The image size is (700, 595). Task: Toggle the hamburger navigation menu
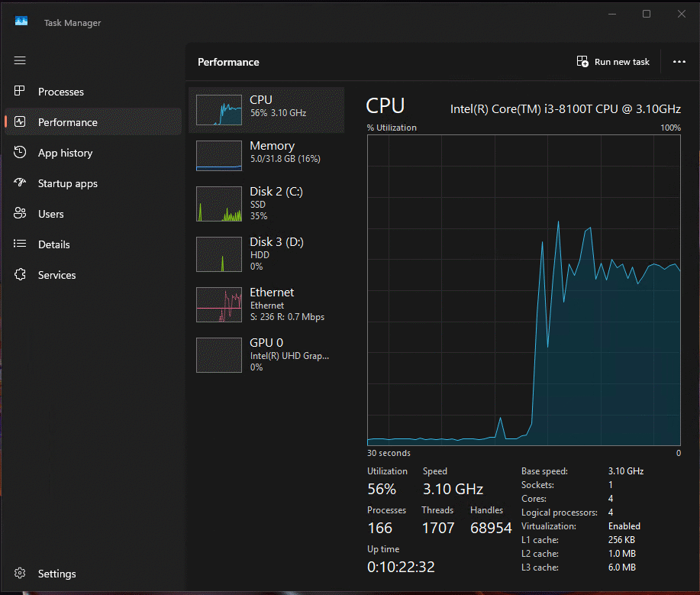coord(21,60)
